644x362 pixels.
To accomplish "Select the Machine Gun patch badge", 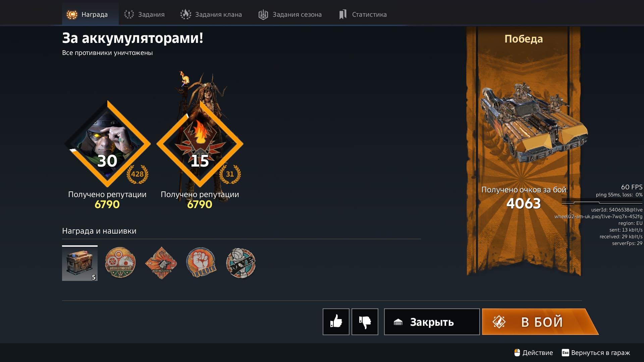I will pos(161,263).
